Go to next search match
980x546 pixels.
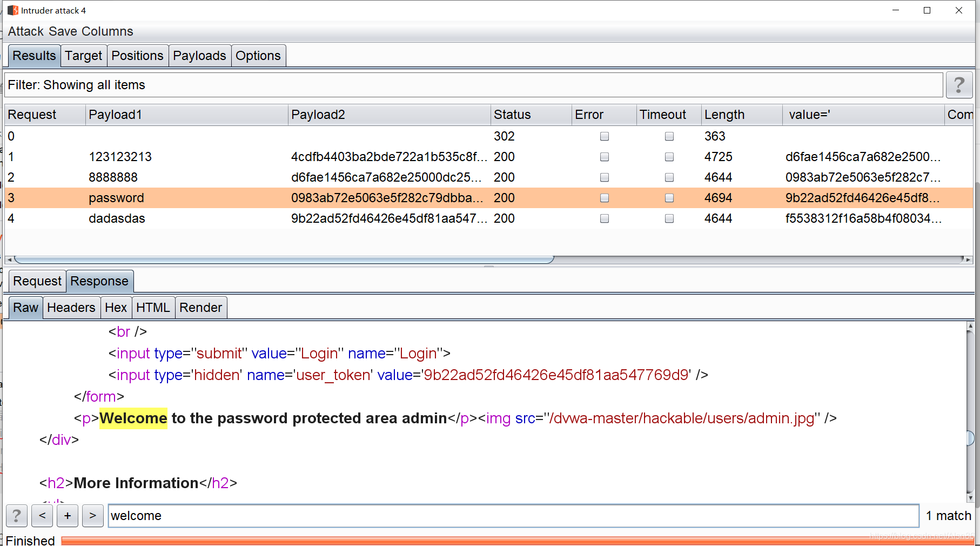(x=93, y=516)
